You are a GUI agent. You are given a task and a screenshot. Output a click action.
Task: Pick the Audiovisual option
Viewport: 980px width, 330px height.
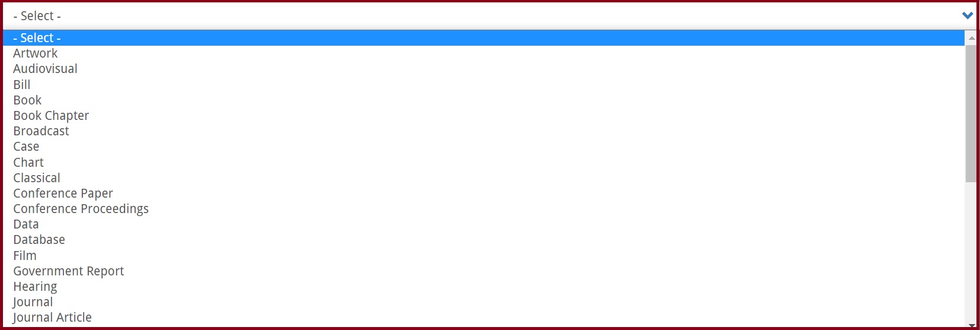coord(484,69)
